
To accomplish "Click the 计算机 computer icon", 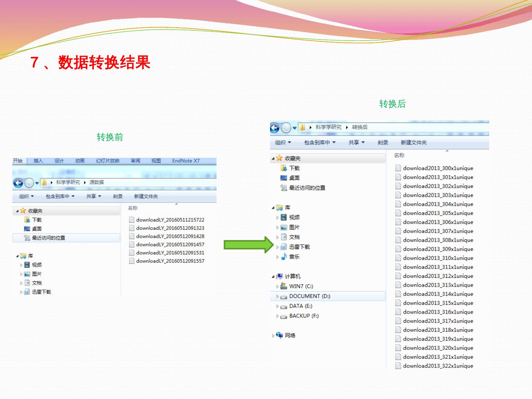I will click(x=280, y=276).
